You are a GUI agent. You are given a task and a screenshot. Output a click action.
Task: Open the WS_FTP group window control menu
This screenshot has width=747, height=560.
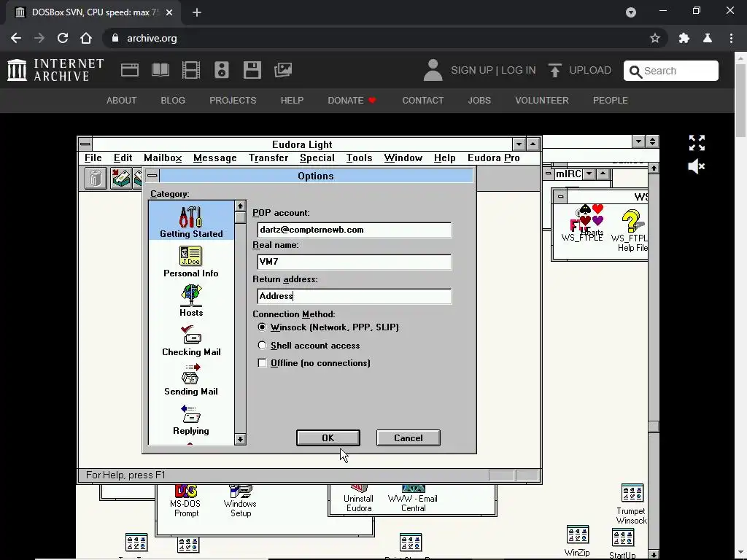(x=560, y=196)
